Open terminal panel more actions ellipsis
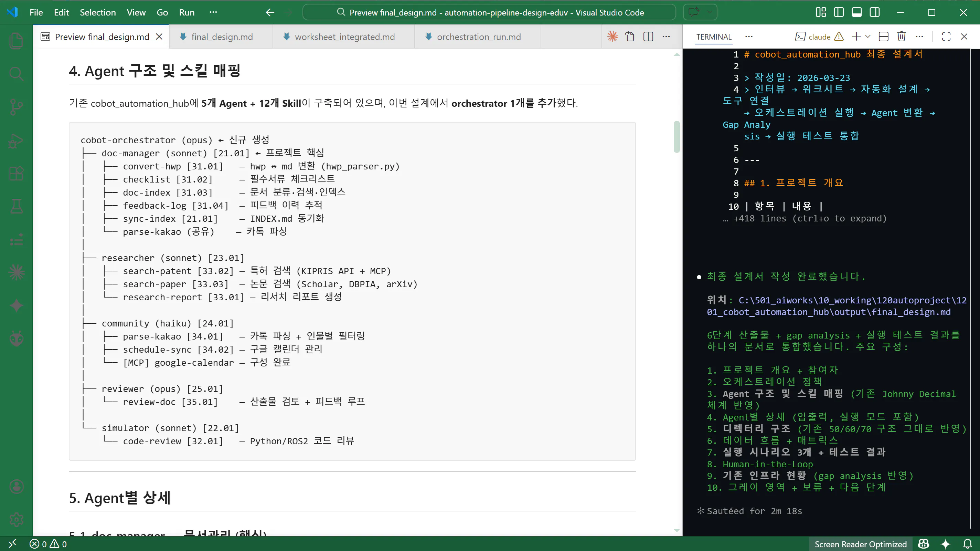The height and width of the screenshot is (551, 980). (919, 37)
